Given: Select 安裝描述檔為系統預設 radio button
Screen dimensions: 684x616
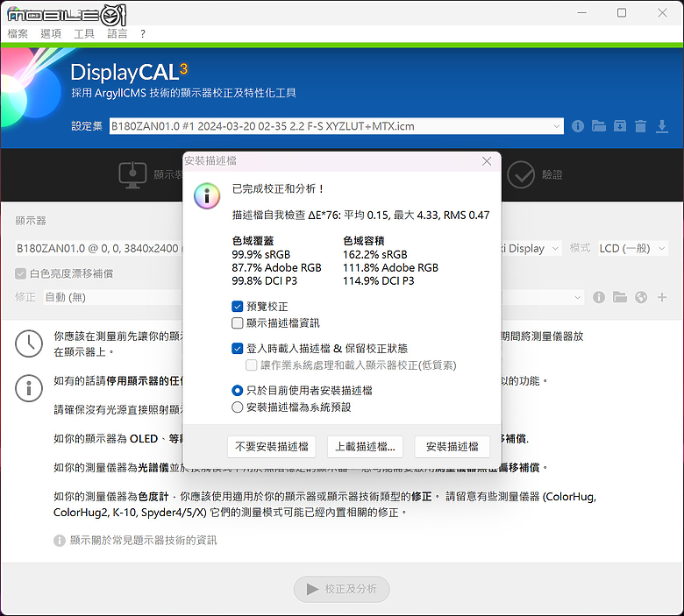Looking at the screenshot, I should (x=238, y=407).
